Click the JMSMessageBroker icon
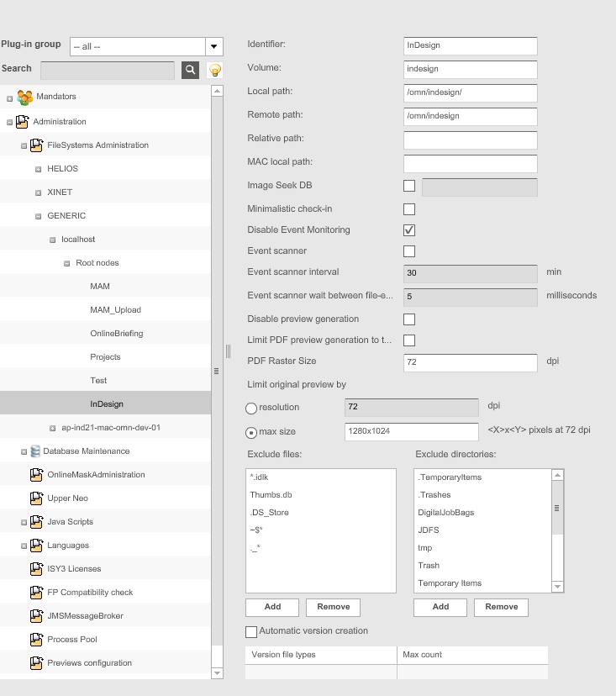 36,615
